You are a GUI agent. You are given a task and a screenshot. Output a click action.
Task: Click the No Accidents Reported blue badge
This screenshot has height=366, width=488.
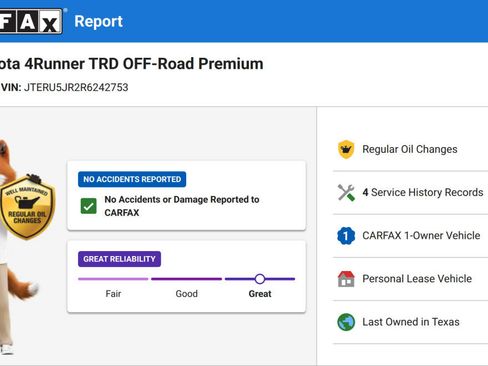click(132, 179)
